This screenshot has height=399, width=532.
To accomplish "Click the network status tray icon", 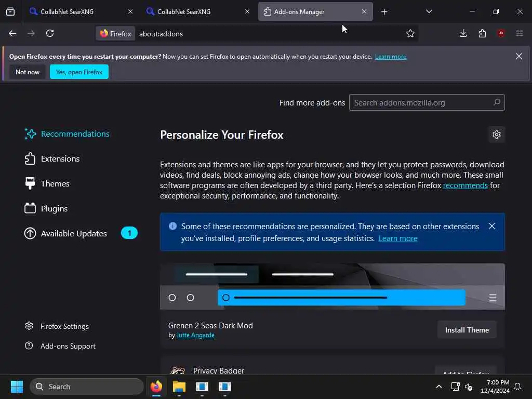I will [x=455, y=387].
